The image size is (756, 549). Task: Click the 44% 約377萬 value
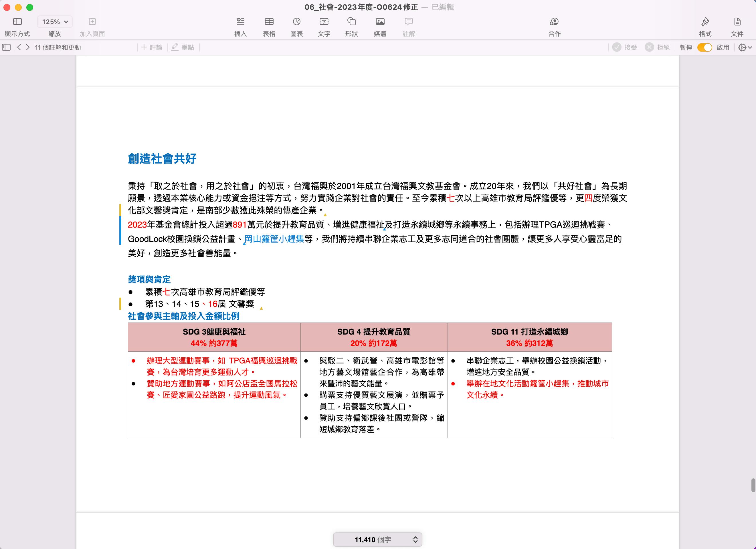(x=214, y=343)
